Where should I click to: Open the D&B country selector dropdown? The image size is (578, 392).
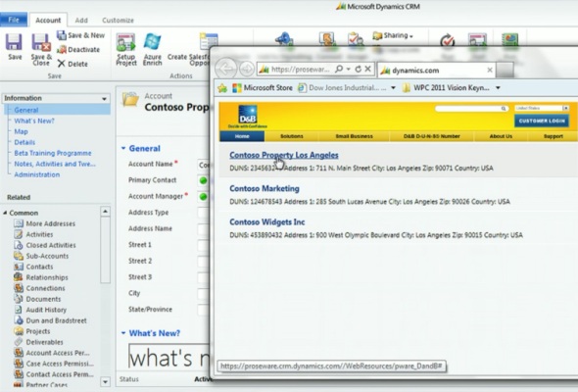click(x=565, y=108)
